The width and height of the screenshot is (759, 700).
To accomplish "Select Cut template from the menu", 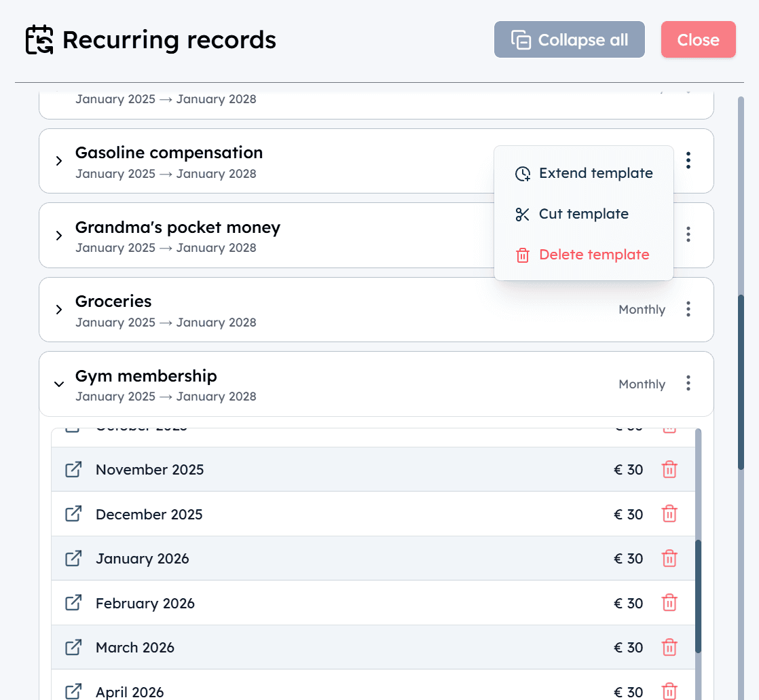I will [x=583, y=214].
